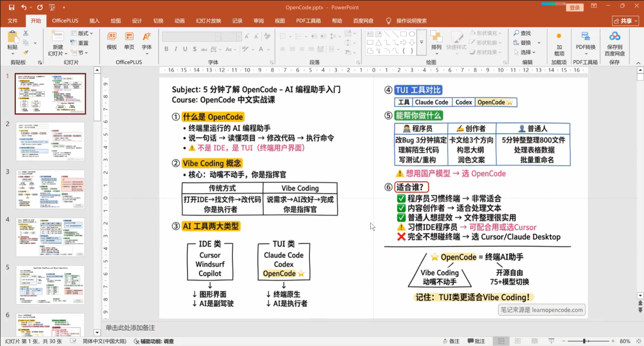Click zoom out minus button
Screen dimensions: 644x346
click(563, 341)
